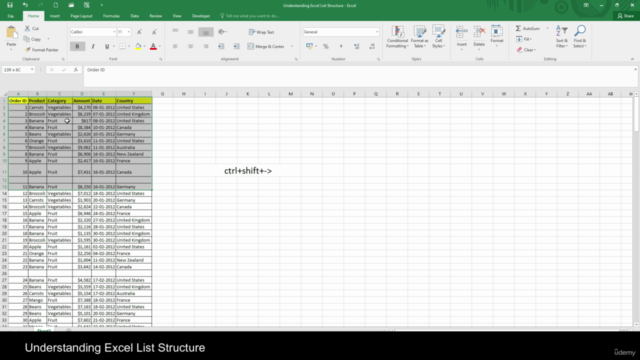Click the formula bar showing Order ID
Screen dimensions: 640x360
click(x=359, y=76)
